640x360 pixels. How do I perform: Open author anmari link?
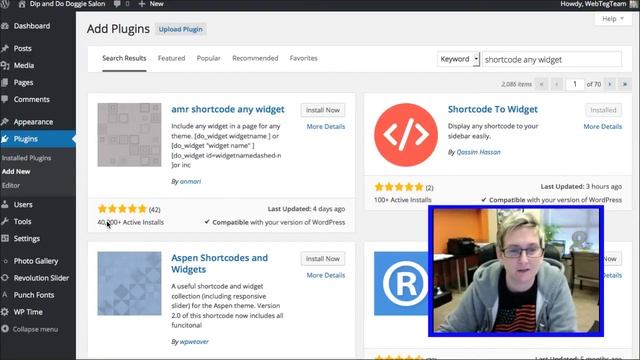pos(190,182)
